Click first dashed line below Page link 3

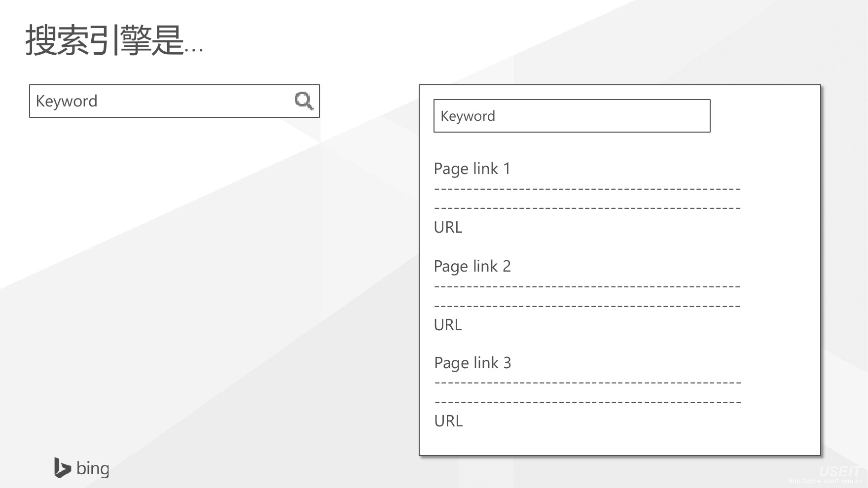point(587,383)
